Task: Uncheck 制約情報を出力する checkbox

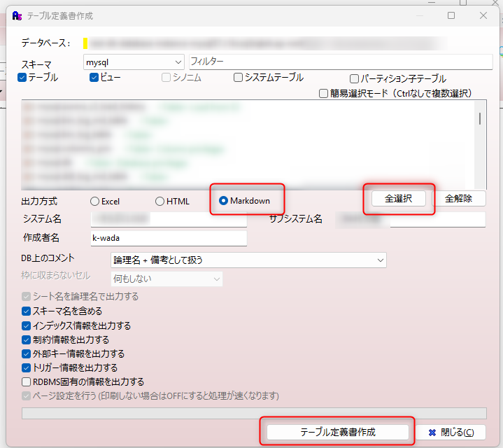Action: 26,340
